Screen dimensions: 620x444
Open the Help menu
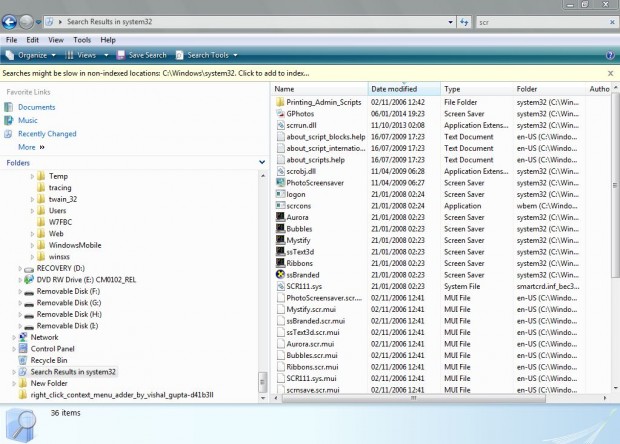tap(108, 40)
